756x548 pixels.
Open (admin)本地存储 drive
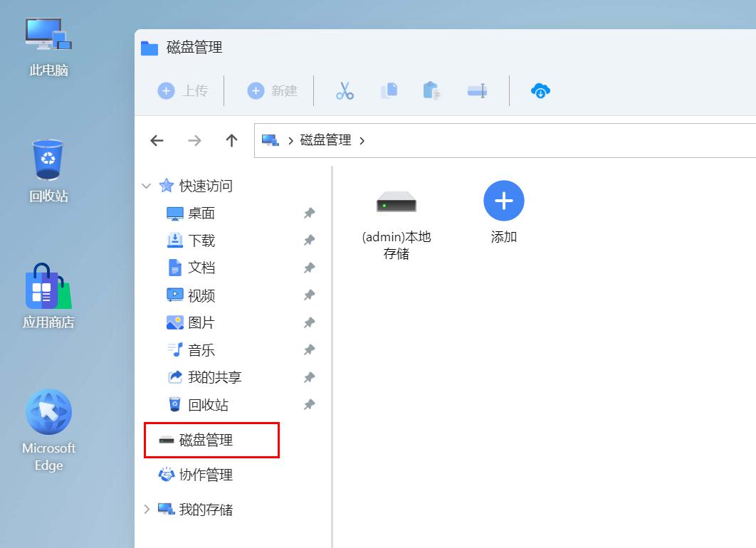pyautogui.click(x=396, y=204)
